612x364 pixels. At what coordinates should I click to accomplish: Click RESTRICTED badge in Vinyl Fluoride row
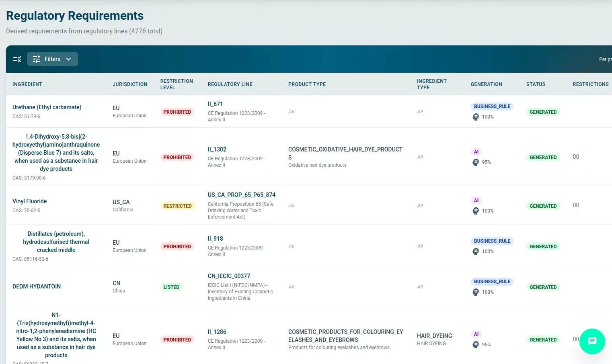pos(178,206)
